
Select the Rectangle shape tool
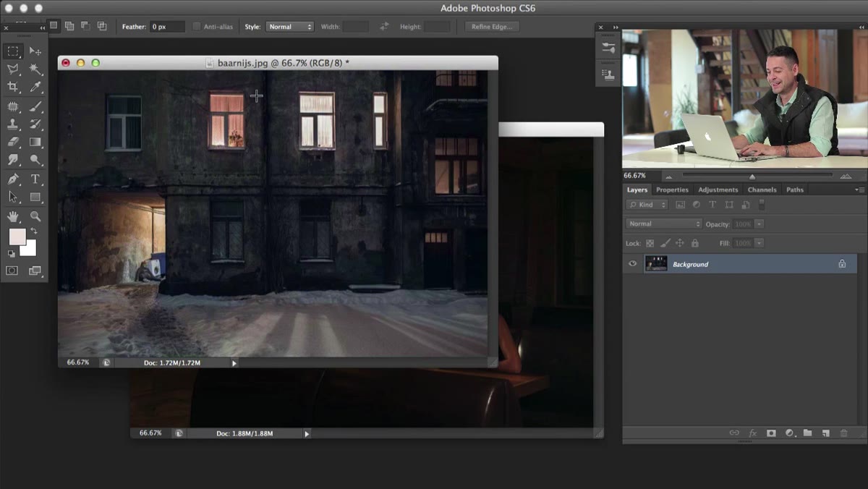[35, 197]
